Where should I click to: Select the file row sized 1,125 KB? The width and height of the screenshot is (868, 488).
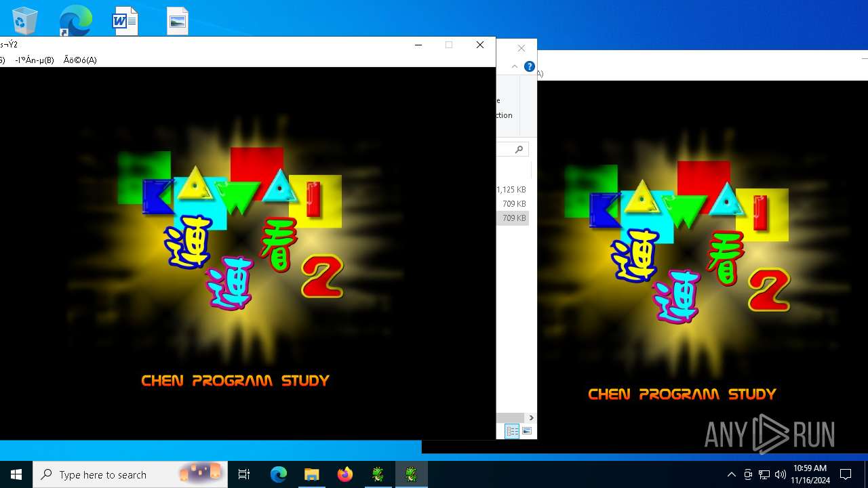[x=512, y=190]
